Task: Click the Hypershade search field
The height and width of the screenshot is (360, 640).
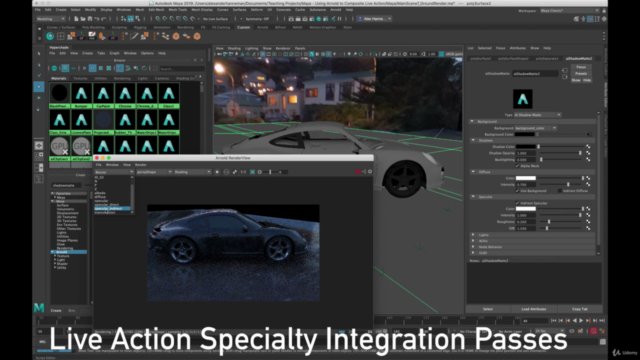Action: tap(181, 69)
